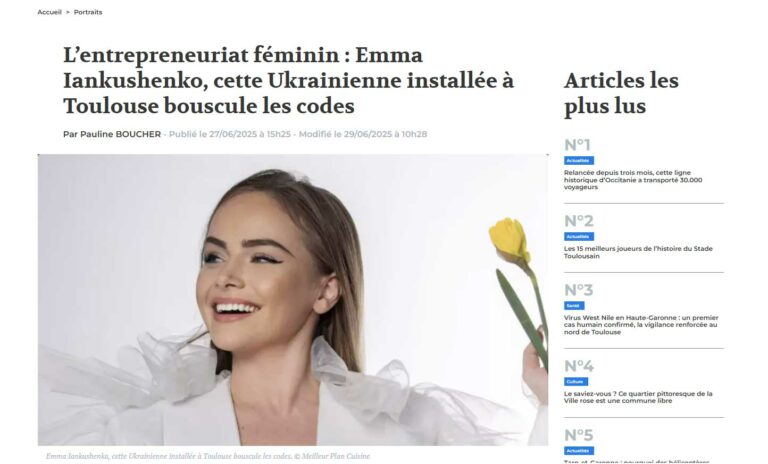Image resolution: width=768 pixels, height=464 pixels.
Task: Click the Actualités tag under N°1
Action: [x=578, y=161]
